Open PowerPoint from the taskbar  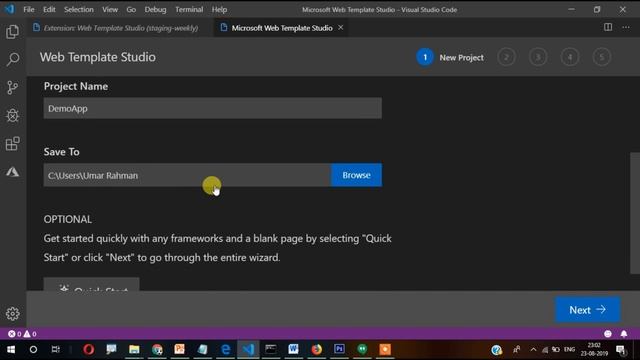[x=180, y=349]
